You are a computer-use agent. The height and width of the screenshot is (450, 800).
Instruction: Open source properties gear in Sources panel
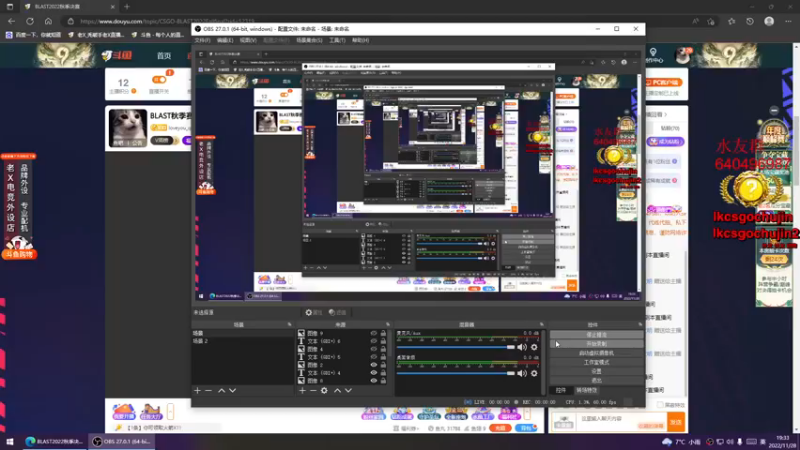pos(324,390)
